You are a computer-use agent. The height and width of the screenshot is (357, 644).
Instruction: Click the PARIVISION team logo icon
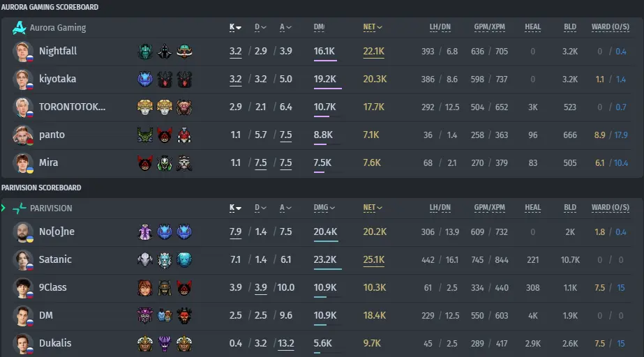(20, 208)
